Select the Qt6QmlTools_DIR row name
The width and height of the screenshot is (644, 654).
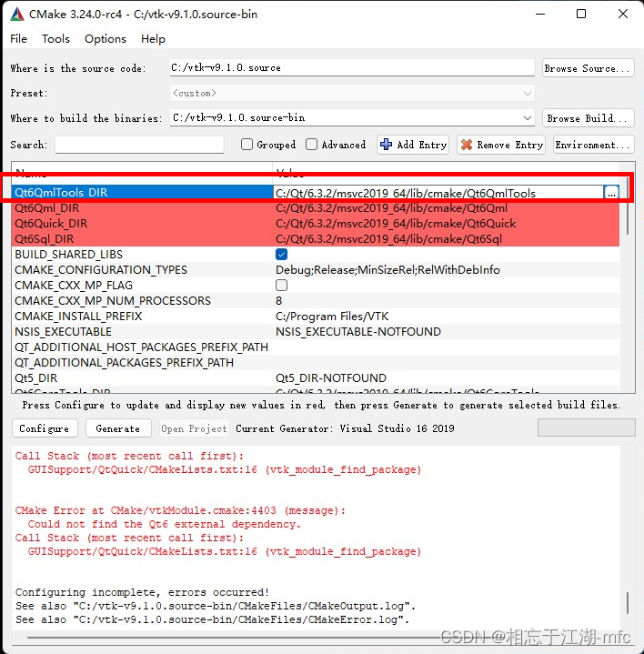coord(61,193)
